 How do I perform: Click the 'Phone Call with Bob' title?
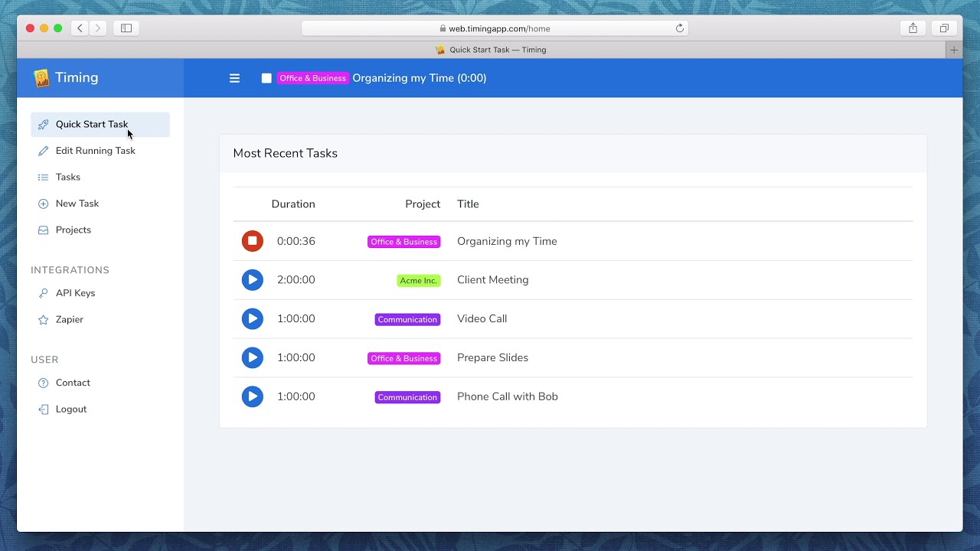pyautogui.click(x=508, y=396)
